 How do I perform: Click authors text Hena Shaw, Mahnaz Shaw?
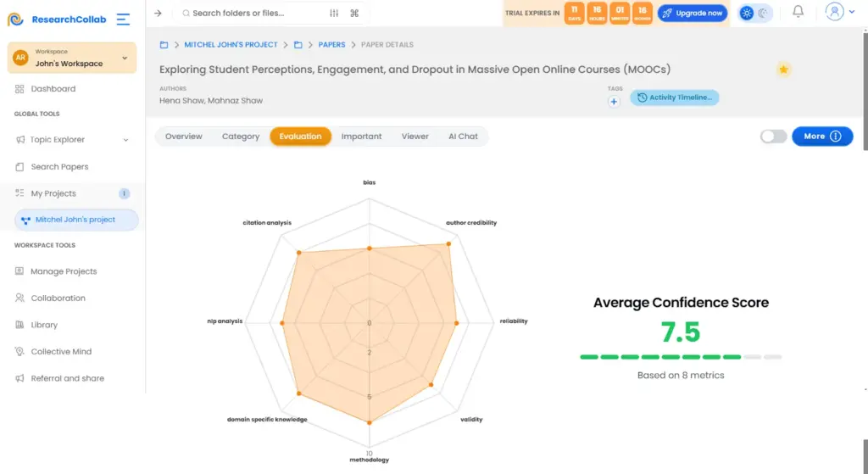click(211, 101)
